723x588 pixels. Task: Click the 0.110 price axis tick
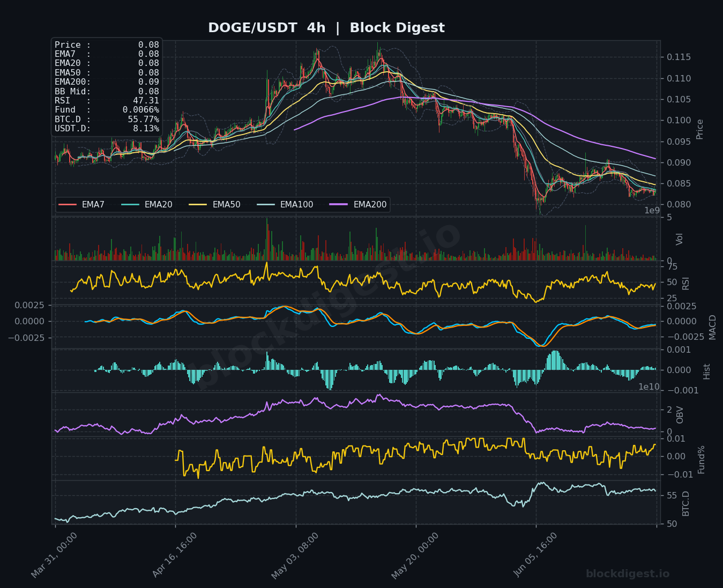click(679, 78)
